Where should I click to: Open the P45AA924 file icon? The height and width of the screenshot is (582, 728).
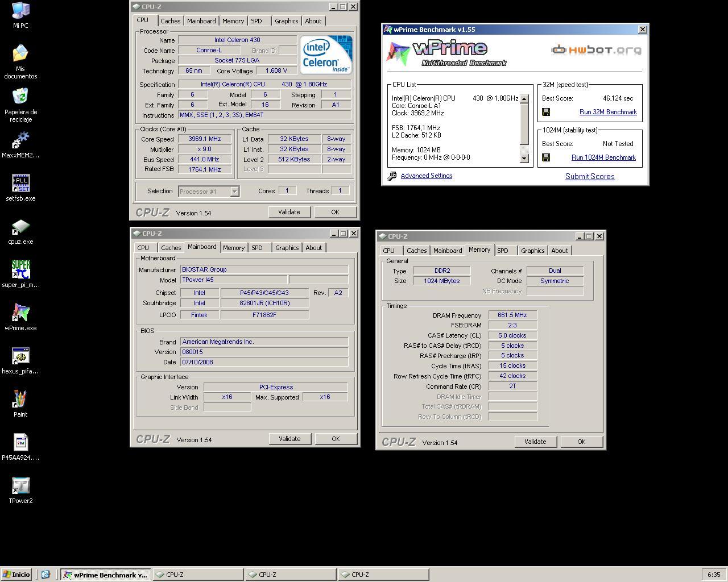(x=20, y=447)
